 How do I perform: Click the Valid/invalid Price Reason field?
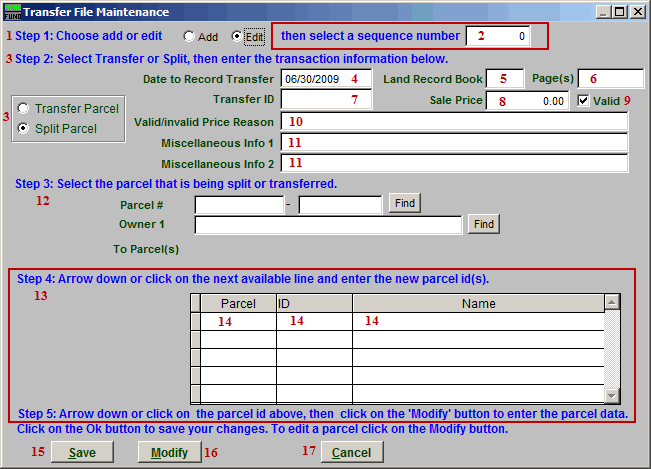pos(454,121)
